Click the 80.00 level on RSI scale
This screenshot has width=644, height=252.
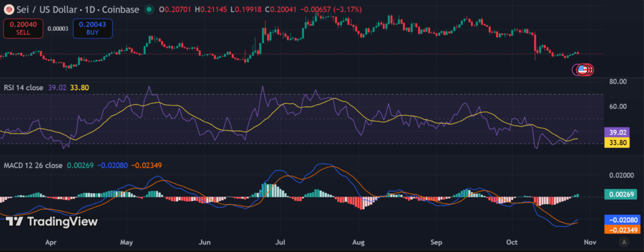[x=619, y=81]
